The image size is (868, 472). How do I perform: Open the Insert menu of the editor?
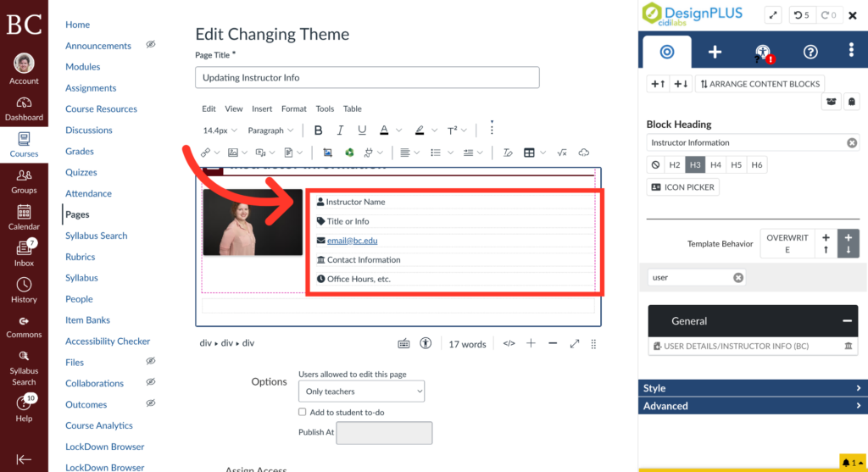click(x=262, y=108)
